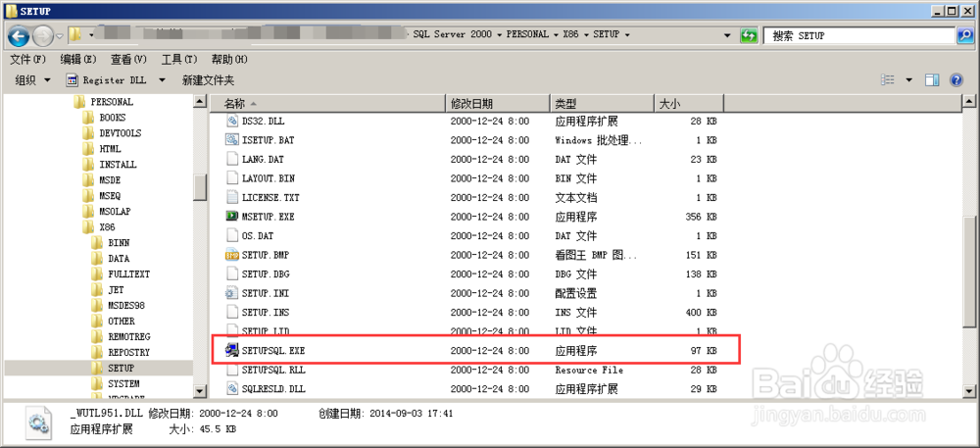This screenshot has height=448, width=980.
Task: Click 356 KB size of MSETUP.EXE
Action: 701,217
